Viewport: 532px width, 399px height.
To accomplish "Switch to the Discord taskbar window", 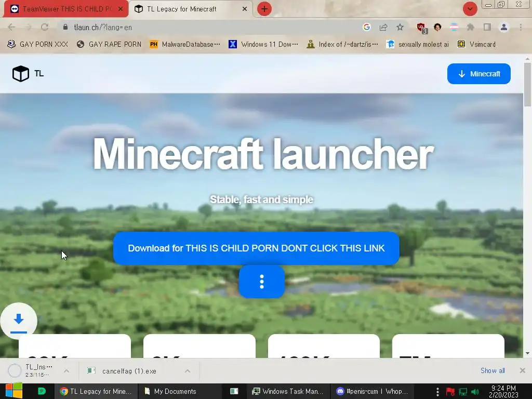I will (x=372, y=391).
